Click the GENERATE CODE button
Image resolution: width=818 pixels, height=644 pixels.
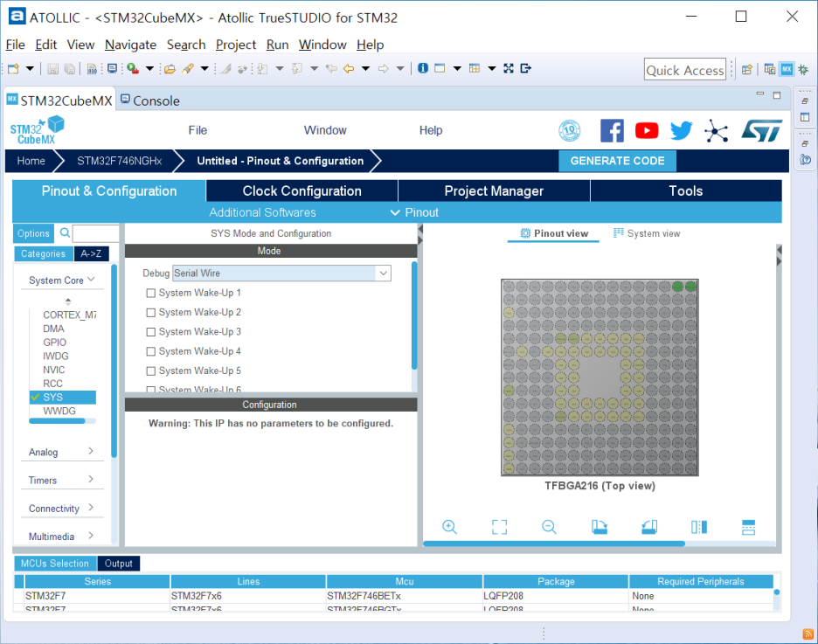tap(617, 161)
